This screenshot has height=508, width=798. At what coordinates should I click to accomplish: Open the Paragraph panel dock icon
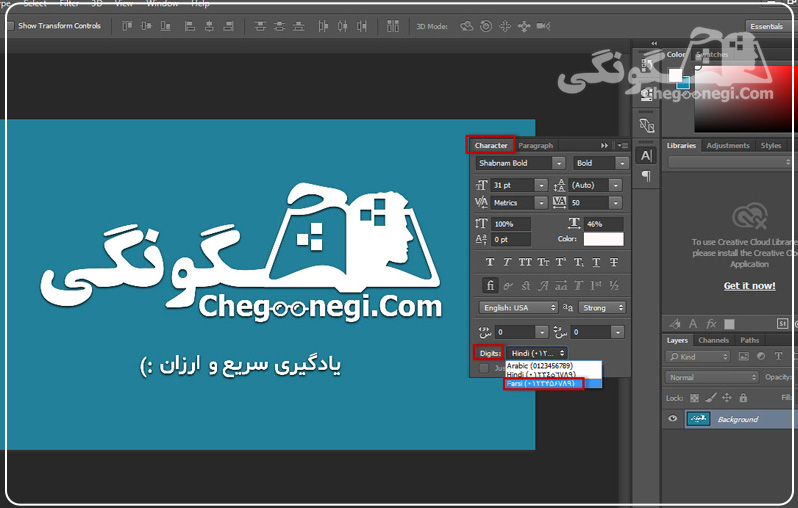pos(646,176)
